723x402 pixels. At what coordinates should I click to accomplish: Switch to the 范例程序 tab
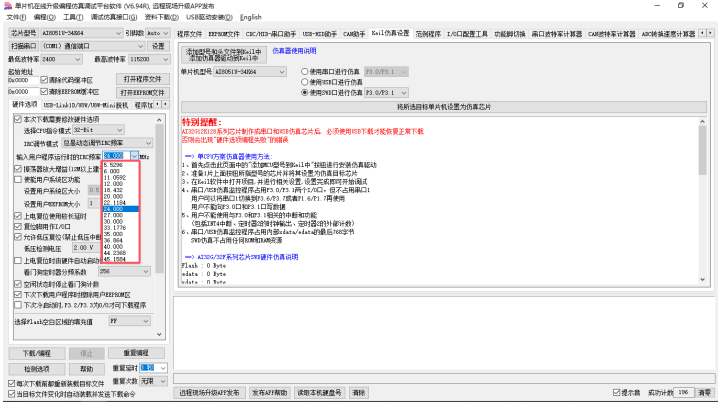[428, 34]
